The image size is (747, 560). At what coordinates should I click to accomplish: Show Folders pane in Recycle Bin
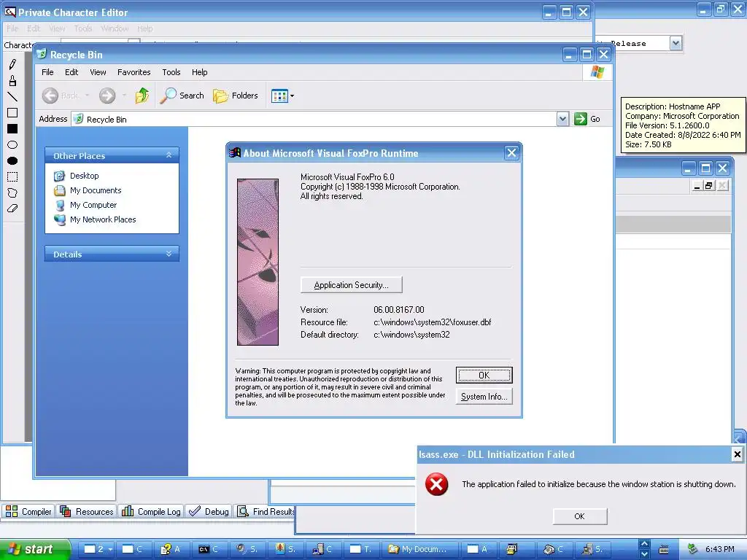click(236, 96)
